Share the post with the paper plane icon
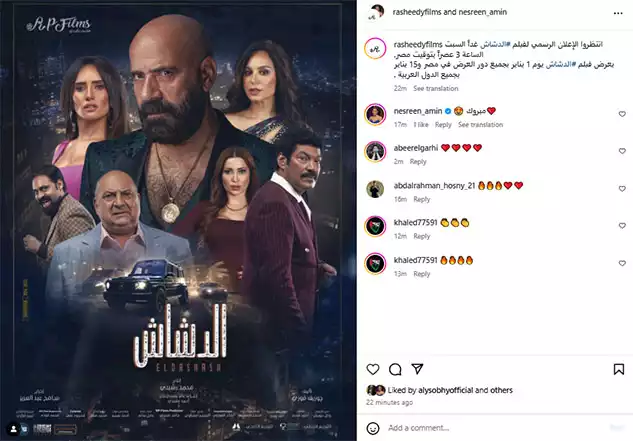Image resolution: width=633 pixels, height=441 pixels. (417, 369)
